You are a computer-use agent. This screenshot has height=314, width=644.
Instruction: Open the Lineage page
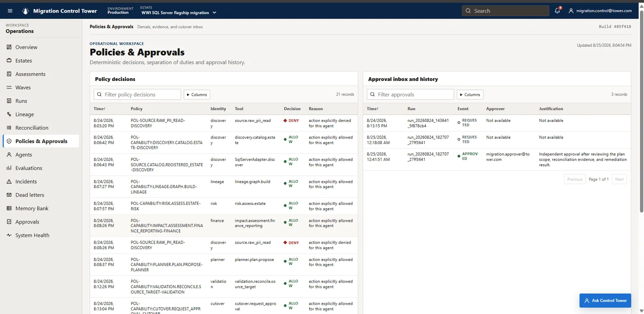[25, 114]
